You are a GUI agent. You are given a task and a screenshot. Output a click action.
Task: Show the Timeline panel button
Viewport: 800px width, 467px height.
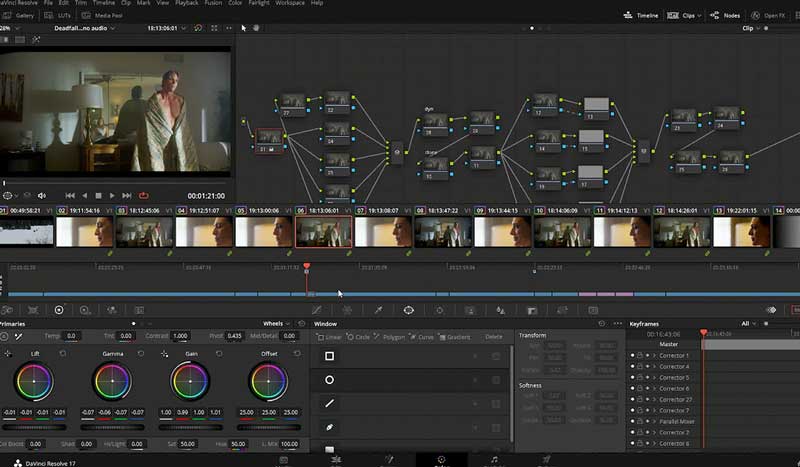coord(641,15)
